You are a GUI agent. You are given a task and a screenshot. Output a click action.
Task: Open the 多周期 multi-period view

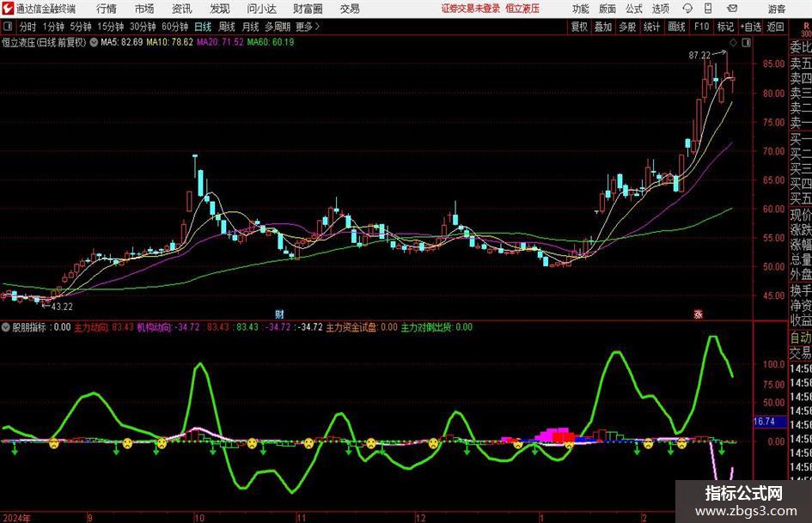click(278, 27)
